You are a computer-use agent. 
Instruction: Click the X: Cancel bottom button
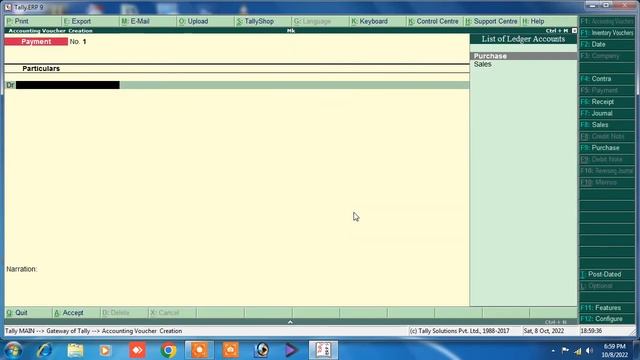pos(172,313)
